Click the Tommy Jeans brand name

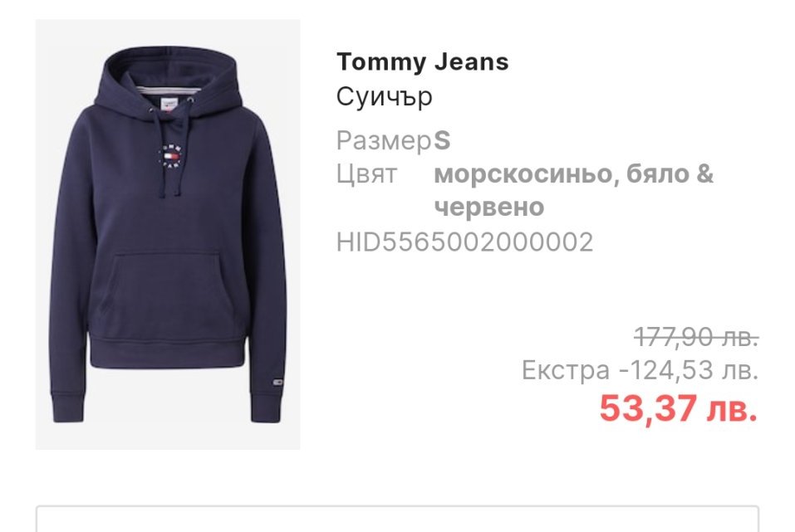[x=422, y=62]
